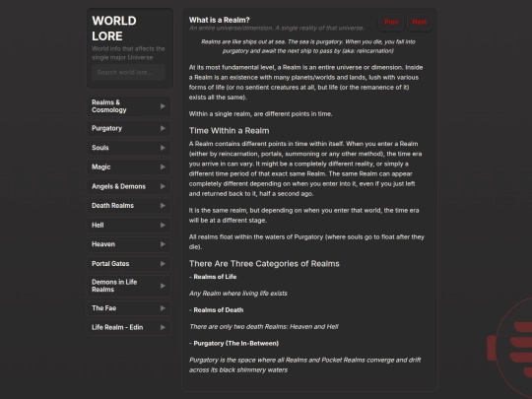Screen dimensions: 532x399
Task: Click There Are Three Categories heading
Action: tap(264, 264)
